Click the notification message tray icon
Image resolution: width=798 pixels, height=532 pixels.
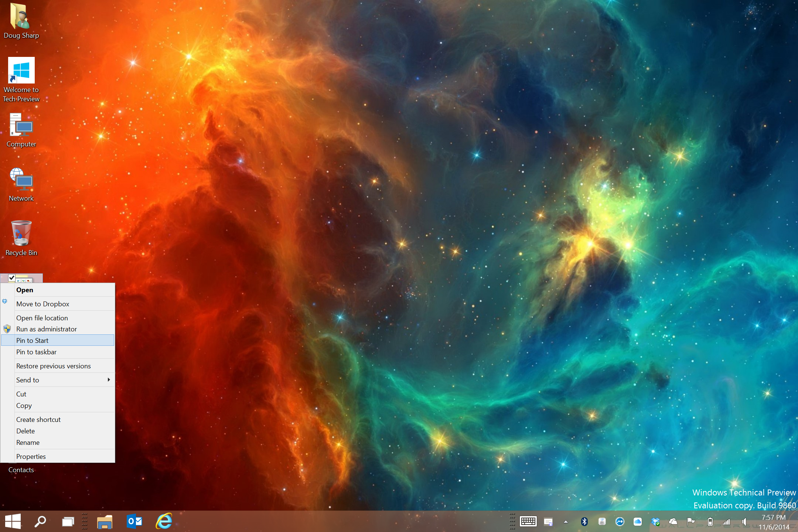point(548,522)
